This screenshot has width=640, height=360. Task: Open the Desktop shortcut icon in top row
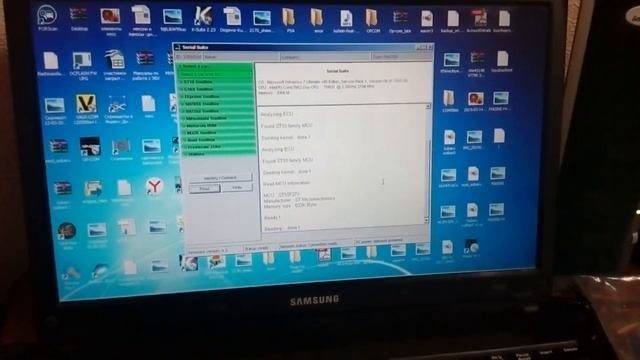coord(79,19)
